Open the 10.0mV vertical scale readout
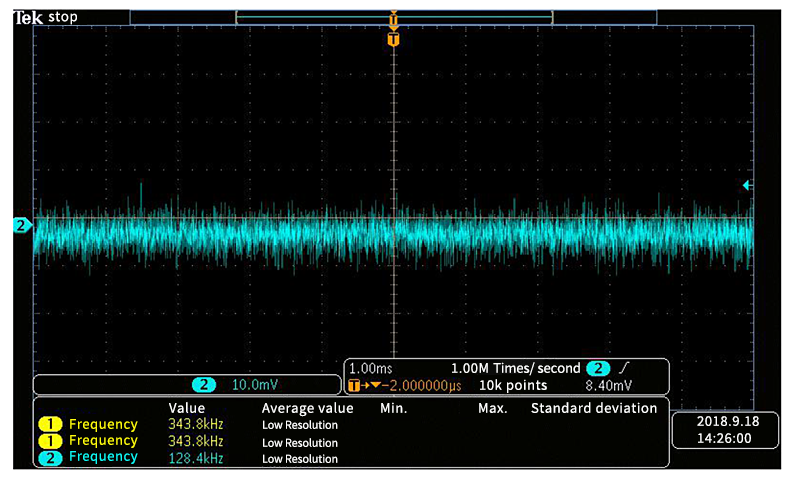The width and height of the screenshot is (800, 491). coord(253,385)
